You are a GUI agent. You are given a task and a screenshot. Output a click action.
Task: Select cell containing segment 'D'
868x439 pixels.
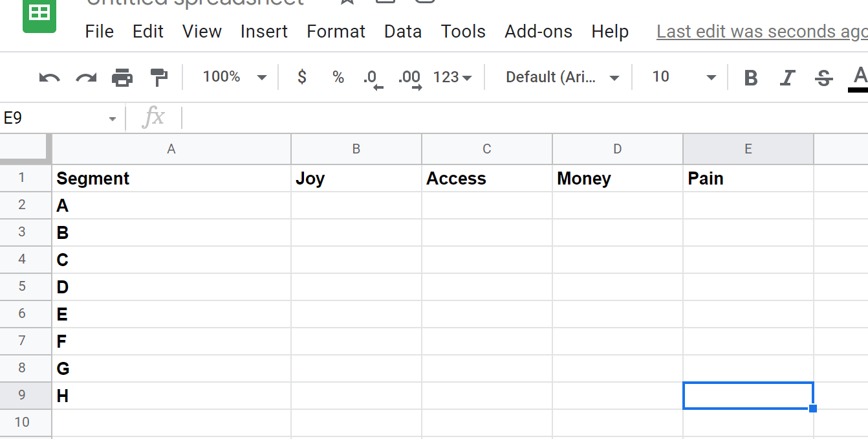click(171, 287)
